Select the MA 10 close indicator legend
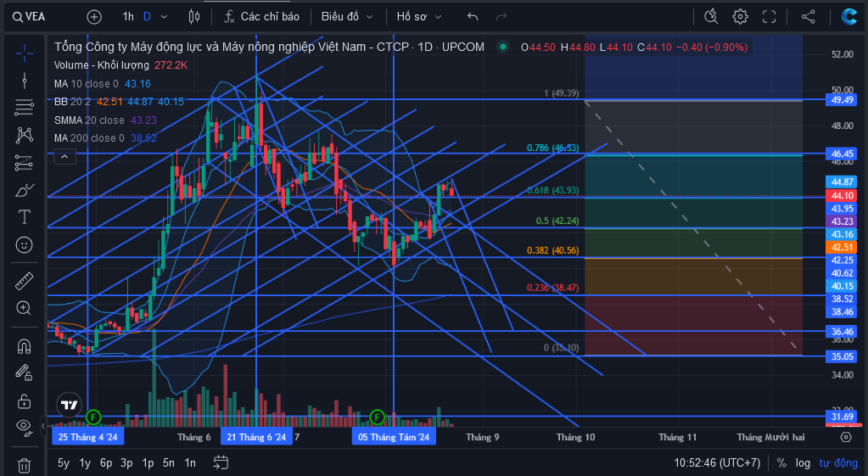The height and width of the screenshot is (476, 868). (x=87, y=84)
